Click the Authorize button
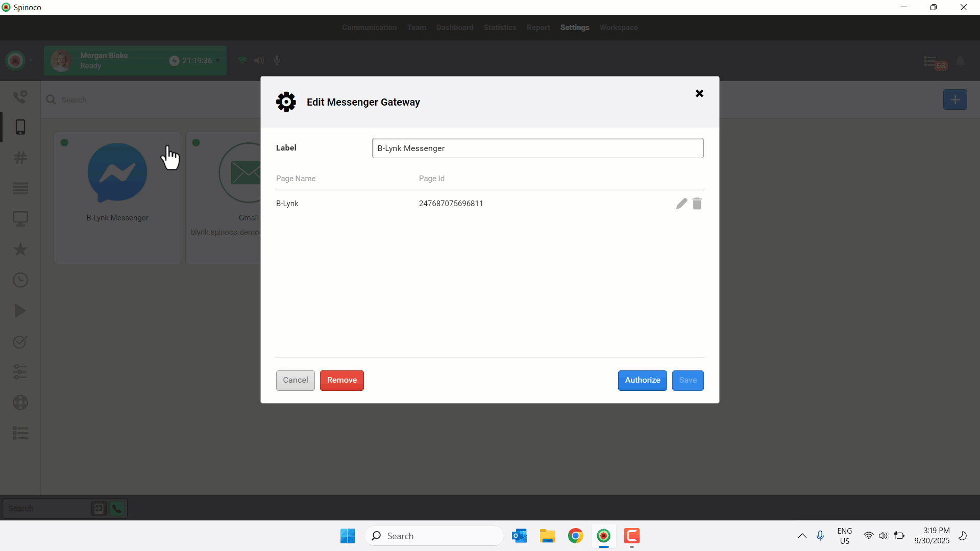 click(642, 380)
